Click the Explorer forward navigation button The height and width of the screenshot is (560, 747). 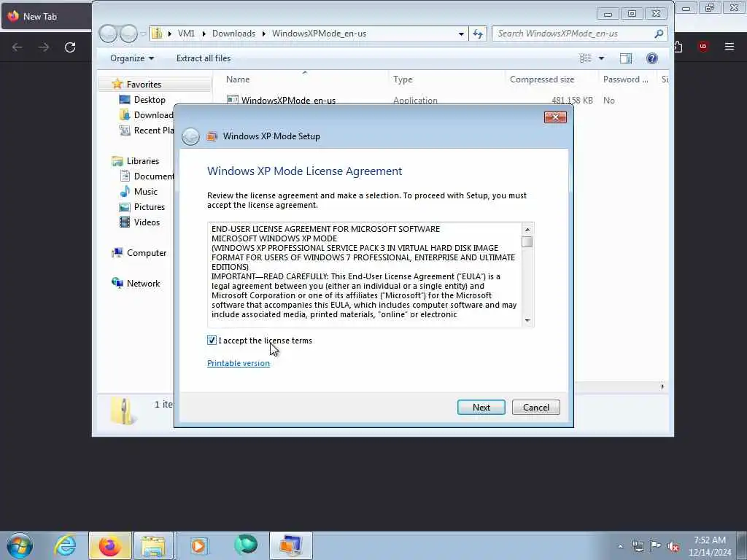pyautogui.click(x=128, y=34)
